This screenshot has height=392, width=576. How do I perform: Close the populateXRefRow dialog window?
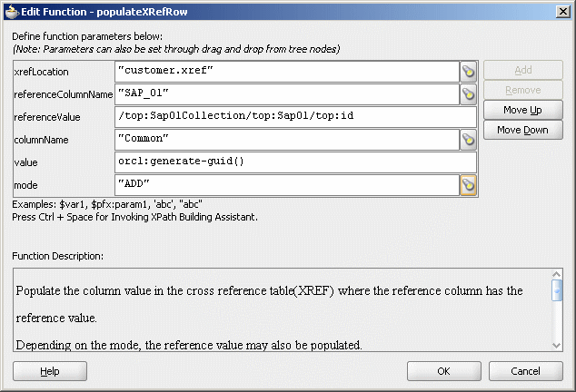pos(563,12)
